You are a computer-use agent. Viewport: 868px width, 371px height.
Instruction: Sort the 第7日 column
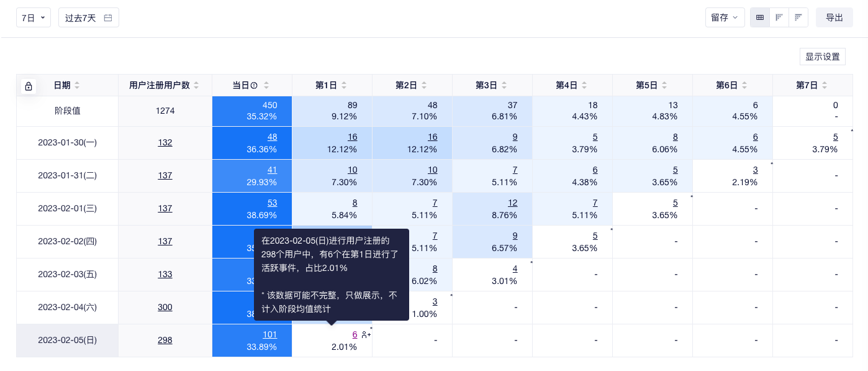pyautogui.click(x=825, y=86)
